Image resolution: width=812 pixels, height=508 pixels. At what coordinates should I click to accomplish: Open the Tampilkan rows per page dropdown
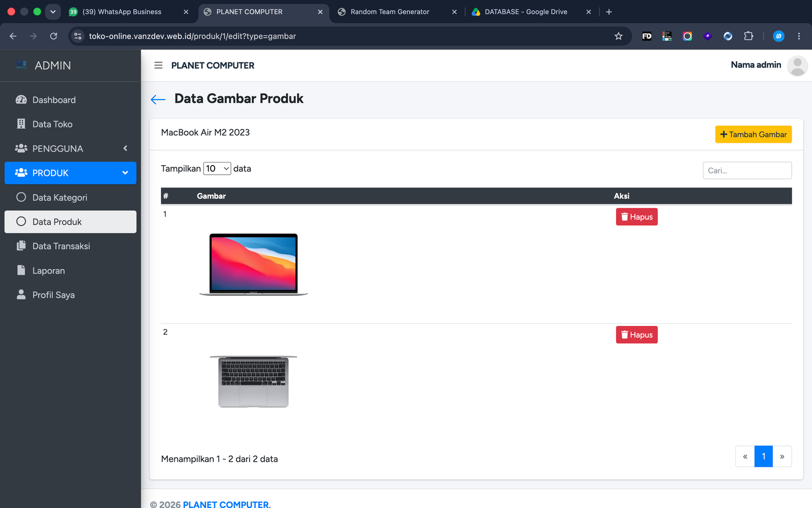(217, 169)
